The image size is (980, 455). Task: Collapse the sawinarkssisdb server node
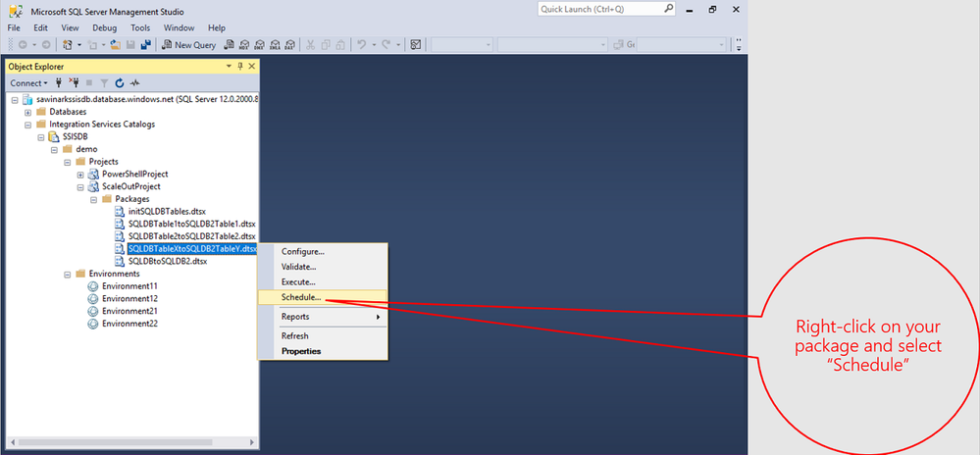pyautogui.click(x=15, y=99)
